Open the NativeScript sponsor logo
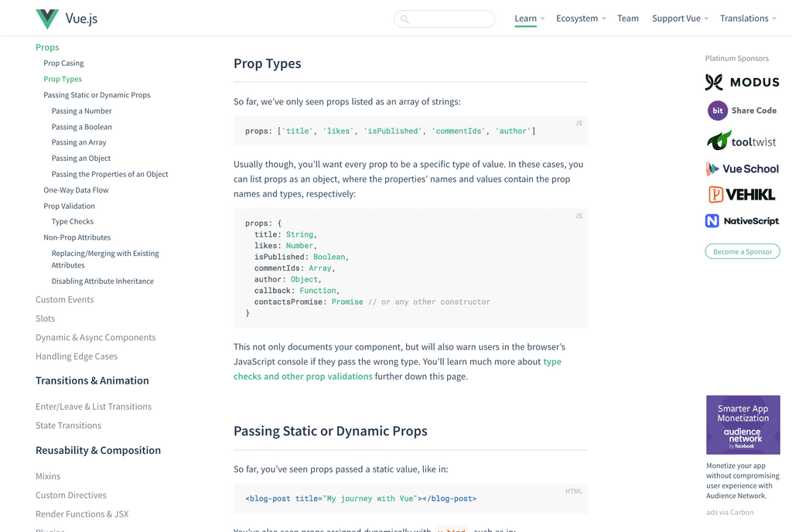This screenshot has height=532, width=792. coord(741,220)
